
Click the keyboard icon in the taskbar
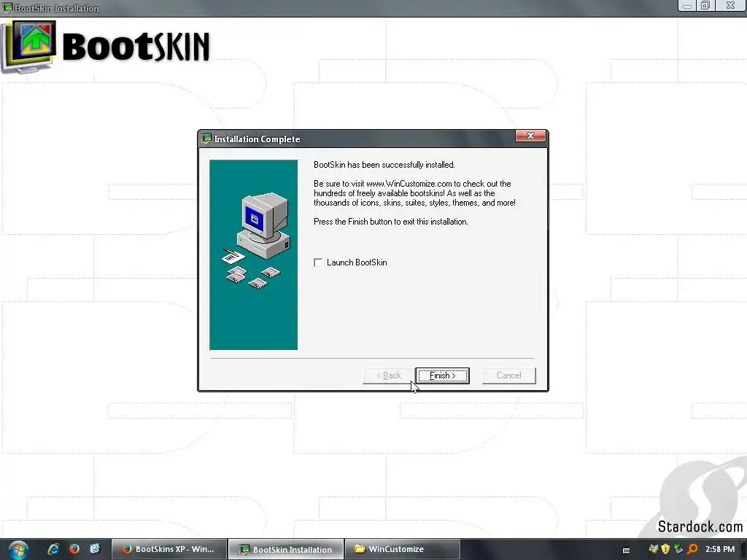[x=627, y=550]
